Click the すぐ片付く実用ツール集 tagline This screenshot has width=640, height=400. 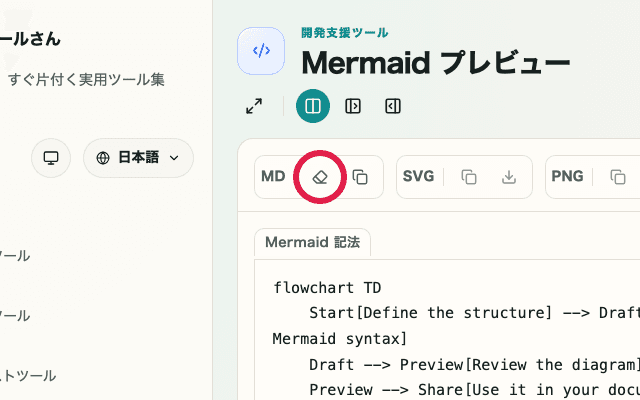pyautogui.click(x=86, y=80)
